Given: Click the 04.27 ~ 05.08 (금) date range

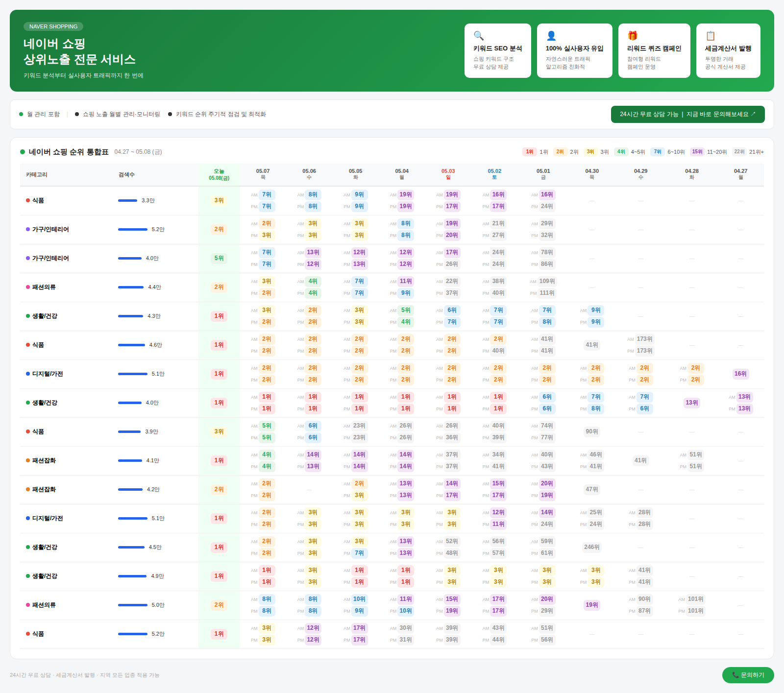Looking at the screenshot, I should [138, 152].
